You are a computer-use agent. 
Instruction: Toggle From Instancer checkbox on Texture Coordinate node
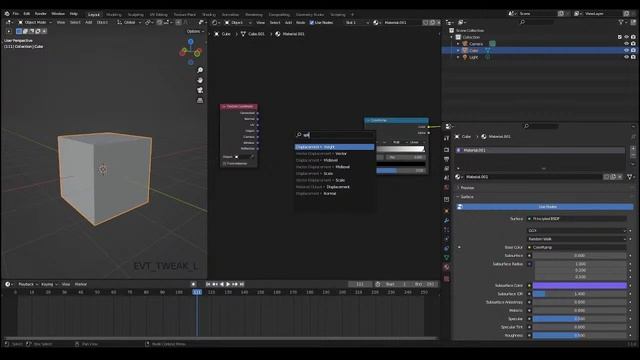pyautogui.click(x=224, y=163)
